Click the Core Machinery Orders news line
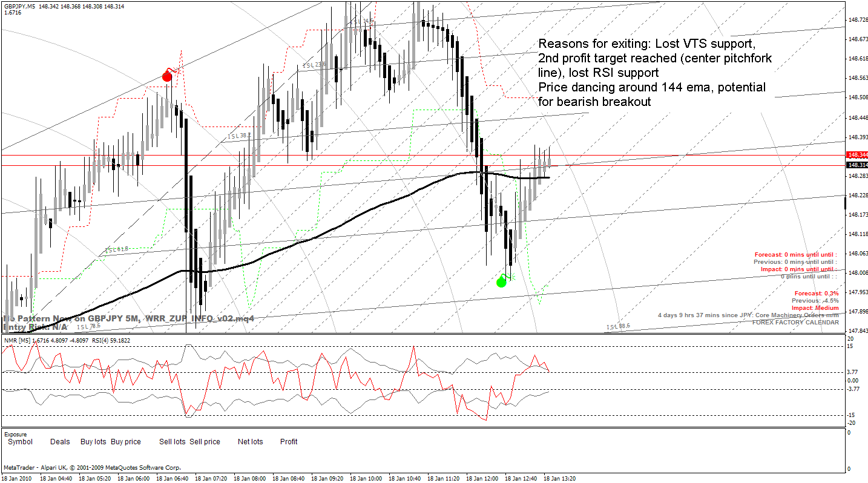 [749, 315]
